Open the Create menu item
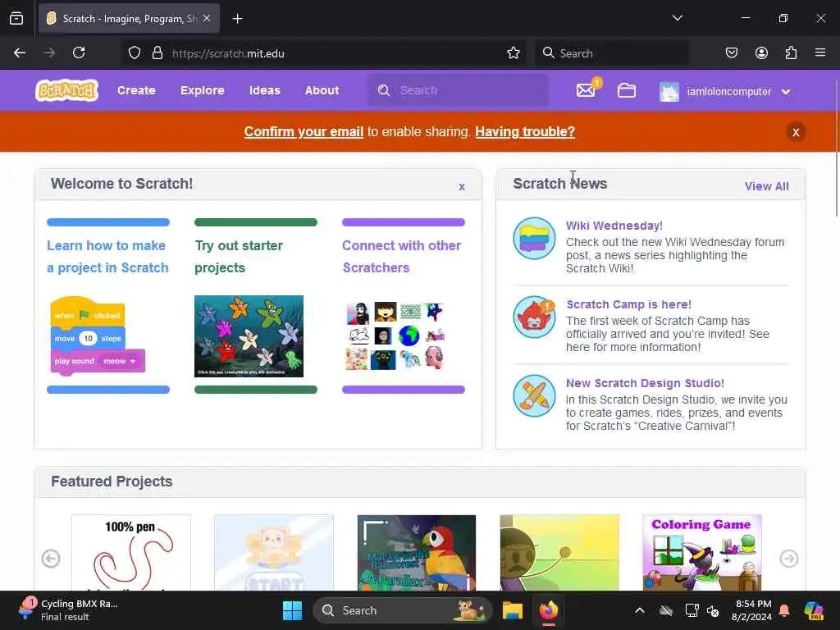Image resolution: width=840 pixels, height=630 pixels. click(x=136, y=90)
